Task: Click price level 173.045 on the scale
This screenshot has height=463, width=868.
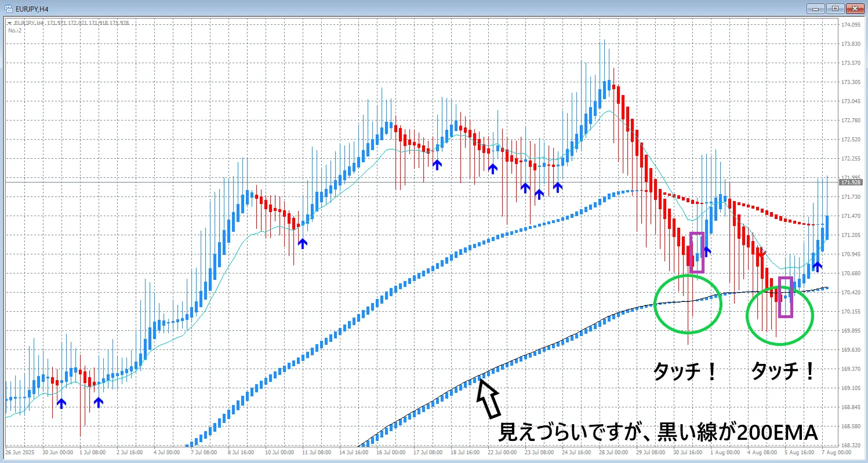Action: (x=851, y=101)
